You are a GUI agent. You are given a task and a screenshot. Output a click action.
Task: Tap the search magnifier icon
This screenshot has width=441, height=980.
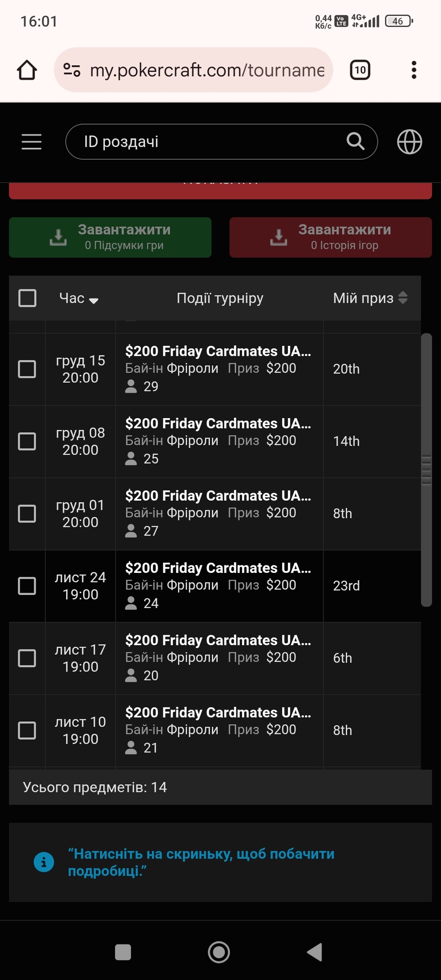coord(355,142)
